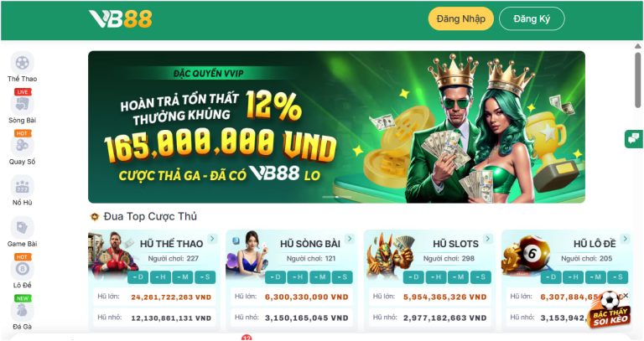This screenshot has height=341, width=644.
Task: Open the Thể Thao sports icon
Action: [22, 63]
